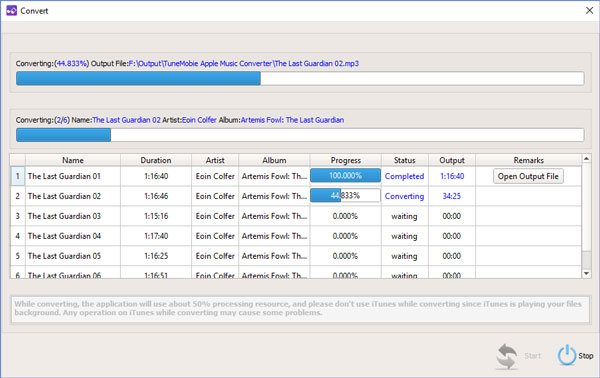600x378 pixels.
Task: Select row number 1 header
Action: point(18,176)
